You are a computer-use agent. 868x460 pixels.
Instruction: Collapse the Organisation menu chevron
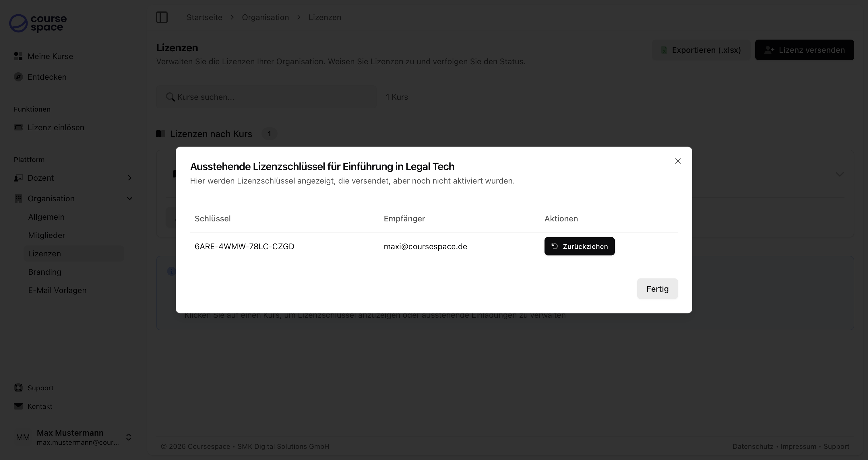click(x=129, y=198)
